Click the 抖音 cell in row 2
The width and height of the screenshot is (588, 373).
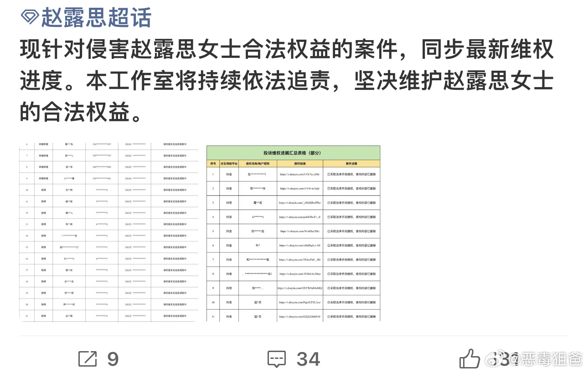(229, 188)
